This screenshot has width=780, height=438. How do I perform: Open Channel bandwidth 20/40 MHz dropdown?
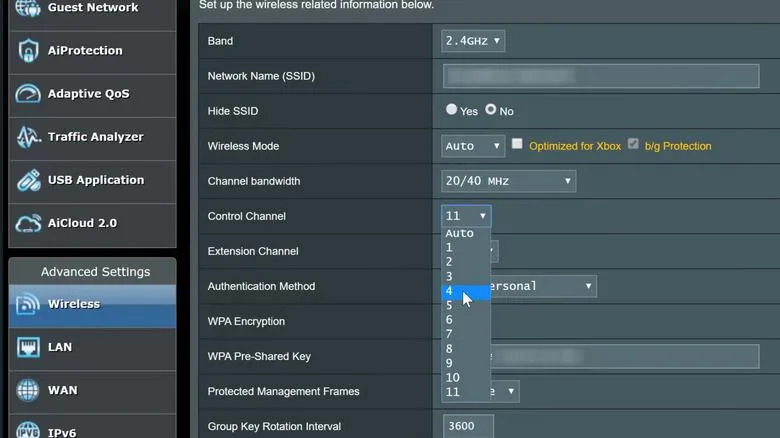click(508, 181)
